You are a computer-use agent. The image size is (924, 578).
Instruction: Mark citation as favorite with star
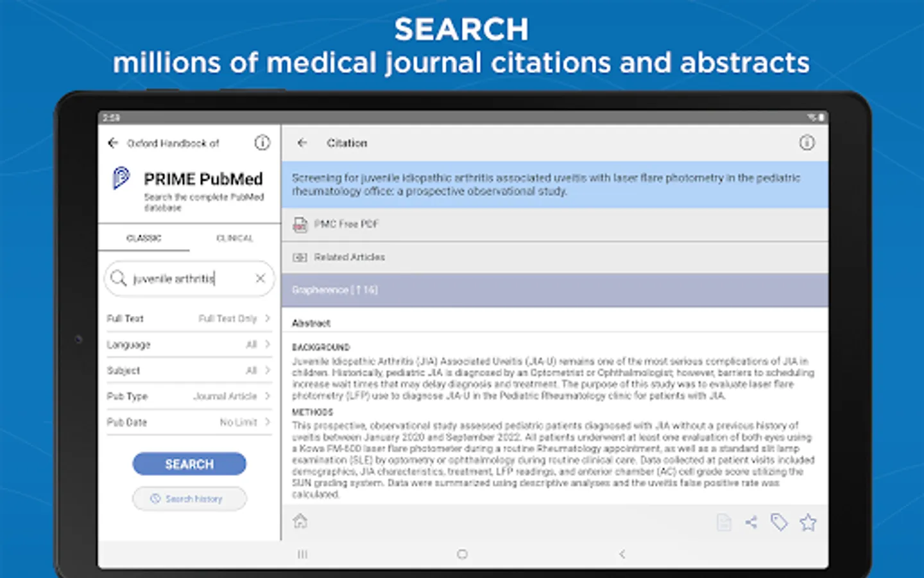(x=808, y=522)
